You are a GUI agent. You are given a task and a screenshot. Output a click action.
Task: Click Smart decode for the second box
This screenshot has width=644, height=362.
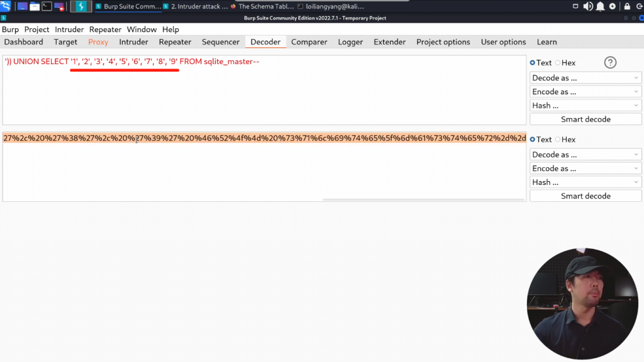pos(586,196)
